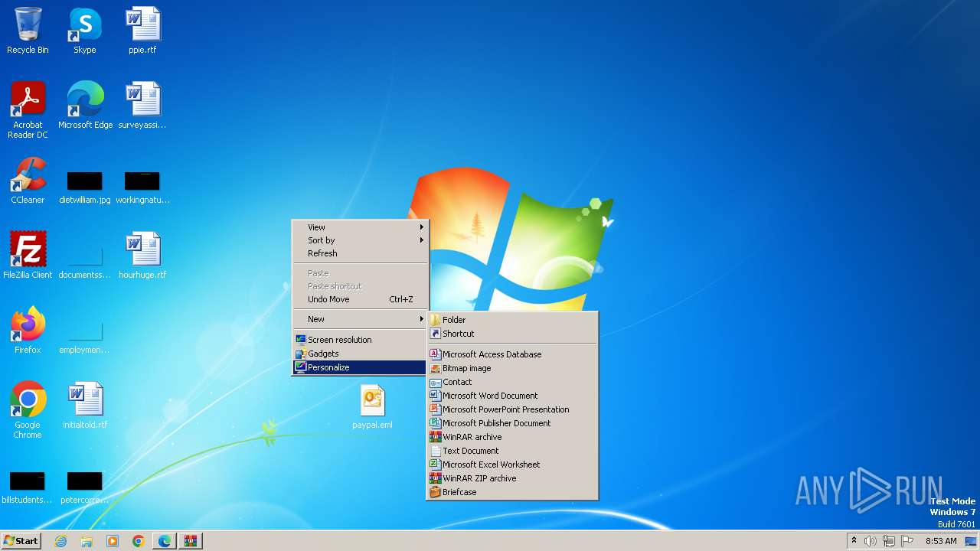The height and width of the screenshot is (551, 980).
Task: Open the Recycle Bin desktop icon
Action: [x=28, y=31]
